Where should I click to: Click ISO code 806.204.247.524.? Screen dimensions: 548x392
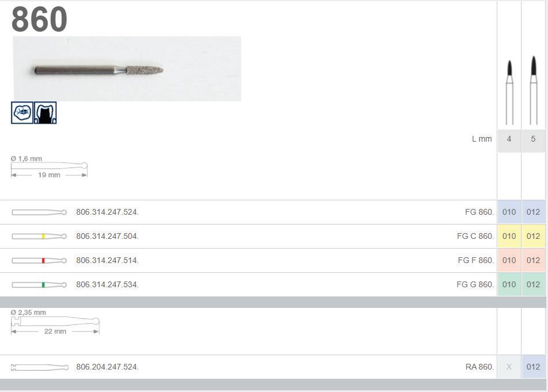107,367
